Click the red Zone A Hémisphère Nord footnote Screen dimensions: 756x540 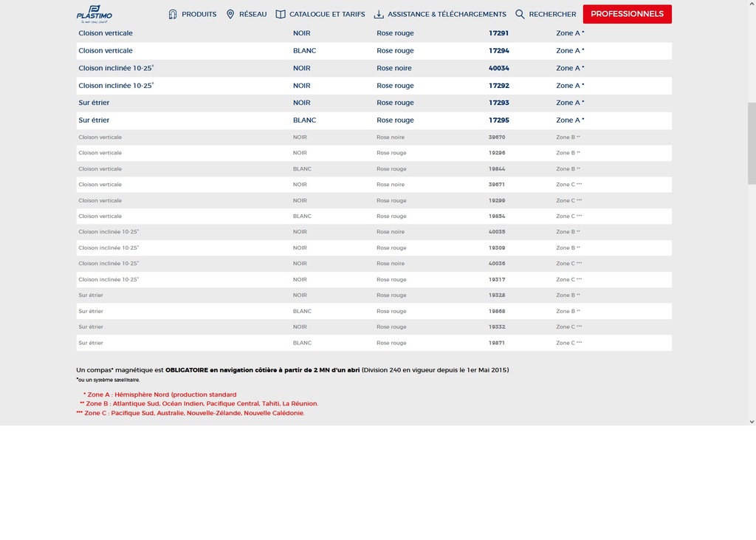tap(160, 394)
